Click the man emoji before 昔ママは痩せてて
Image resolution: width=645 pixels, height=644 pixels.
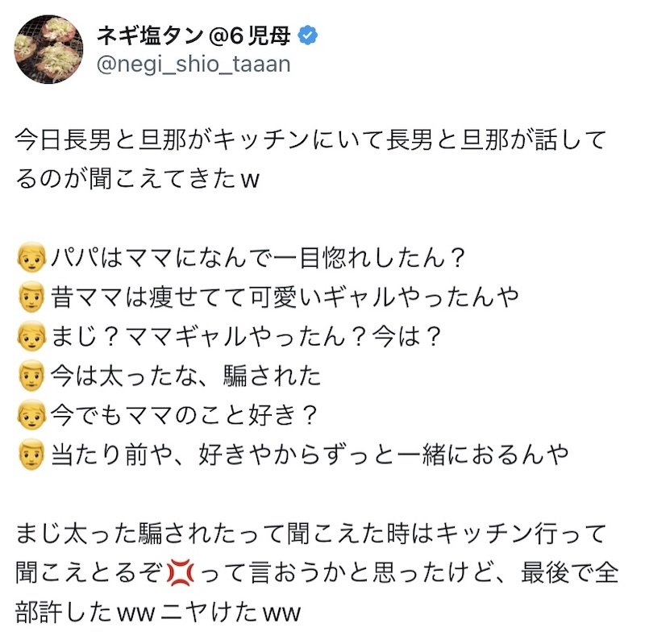(x=31, y=297)
